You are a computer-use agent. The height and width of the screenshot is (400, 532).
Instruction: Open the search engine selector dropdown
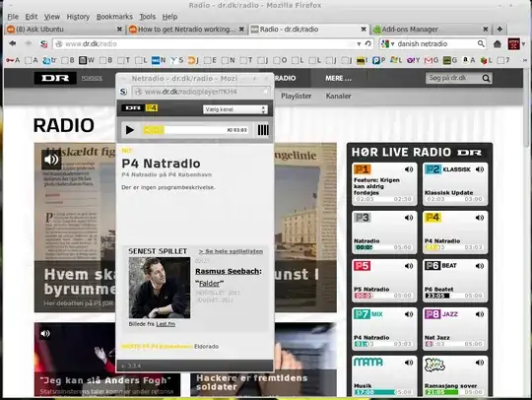[x=387, y=43]
